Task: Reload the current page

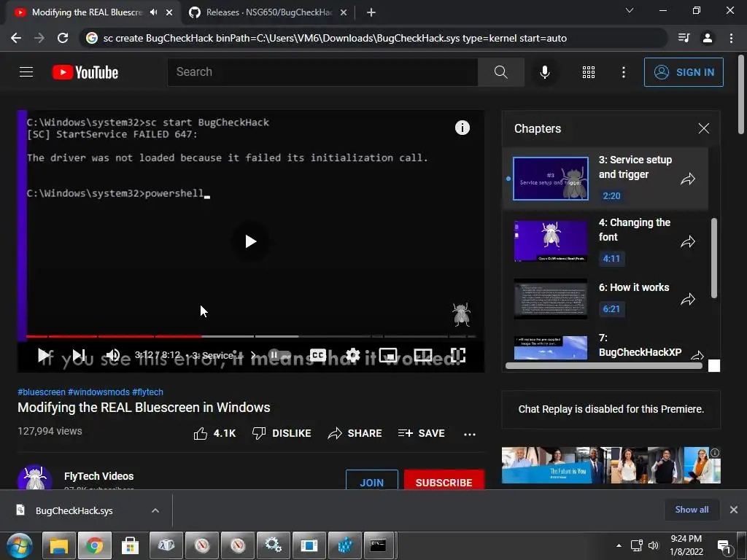Action: (x=63, y=38)
